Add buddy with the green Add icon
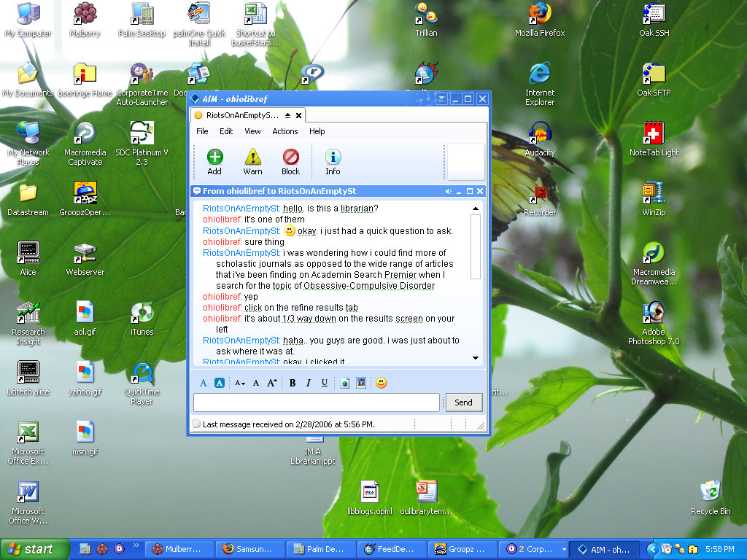The width and height of the screenshot is (747, 560). [x=214, y=162]
